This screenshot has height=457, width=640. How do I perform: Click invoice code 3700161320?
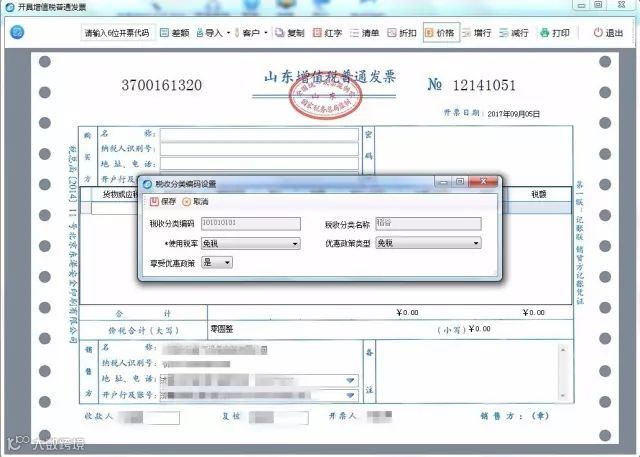pos(162,85)
